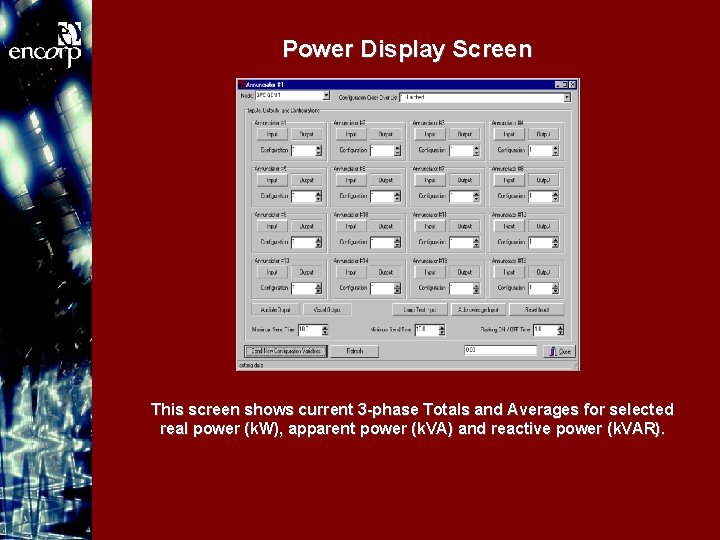720x540 pixels.
Task: Click the Refresh button
Action: (x=354, y=351)
